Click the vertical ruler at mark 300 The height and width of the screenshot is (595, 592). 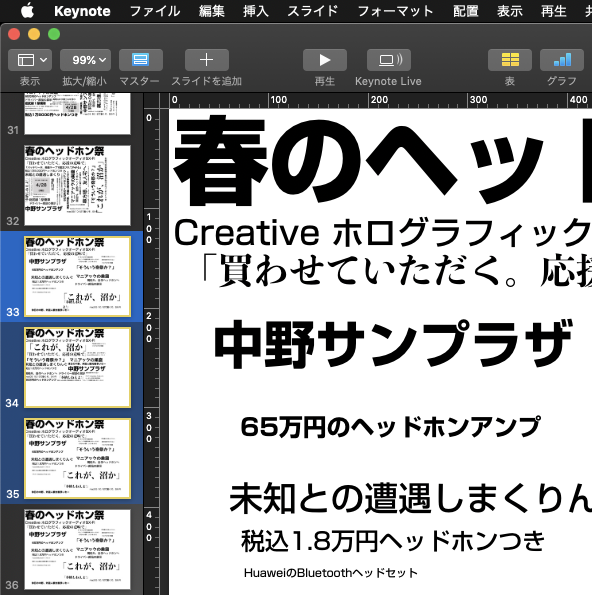149,427
